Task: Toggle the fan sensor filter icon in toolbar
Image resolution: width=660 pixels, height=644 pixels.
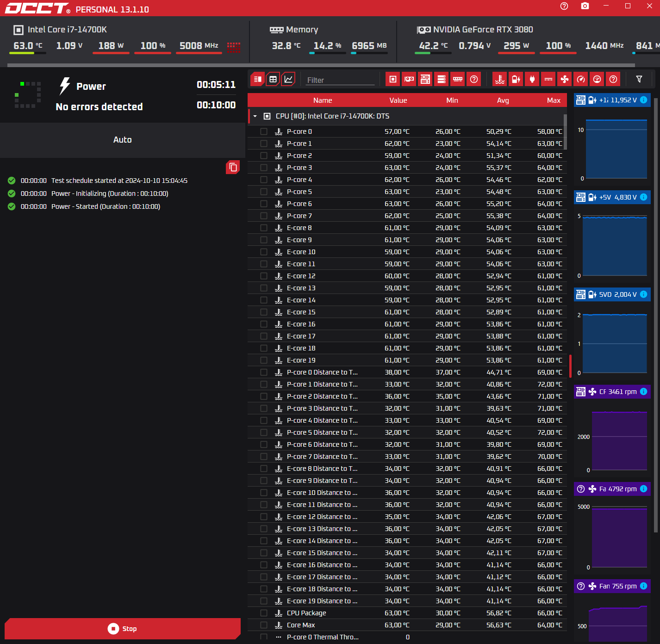Action: point(565,79)
